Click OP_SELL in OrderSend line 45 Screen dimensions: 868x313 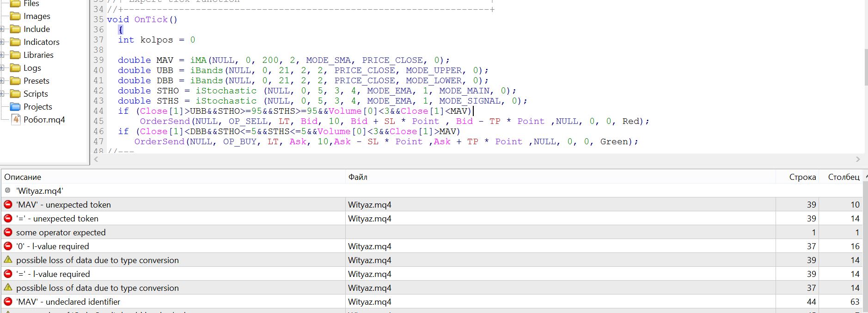248,121
